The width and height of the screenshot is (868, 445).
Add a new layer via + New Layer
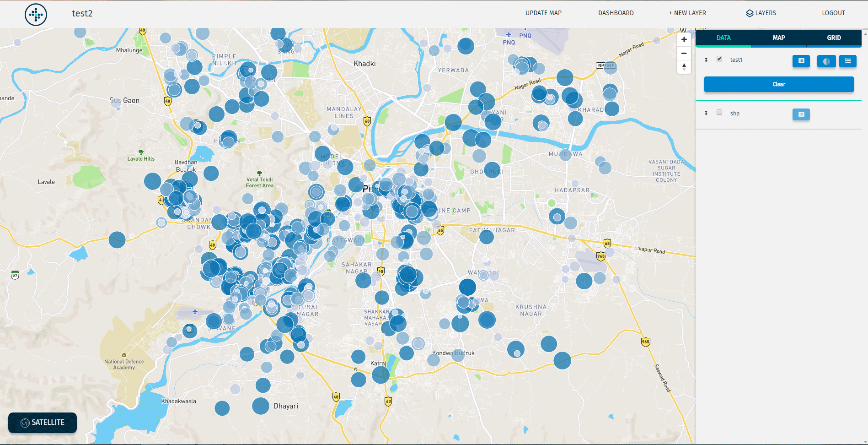click(687, 13)
